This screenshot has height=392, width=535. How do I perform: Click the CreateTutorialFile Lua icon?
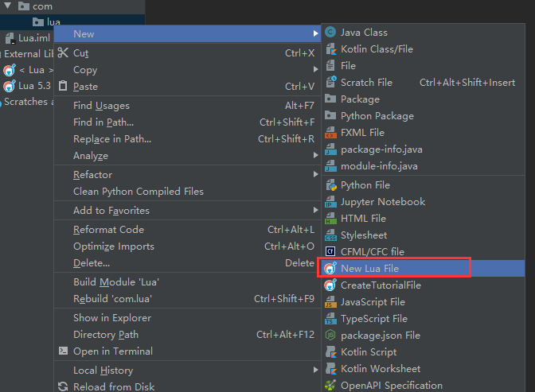tap(330, 285)
